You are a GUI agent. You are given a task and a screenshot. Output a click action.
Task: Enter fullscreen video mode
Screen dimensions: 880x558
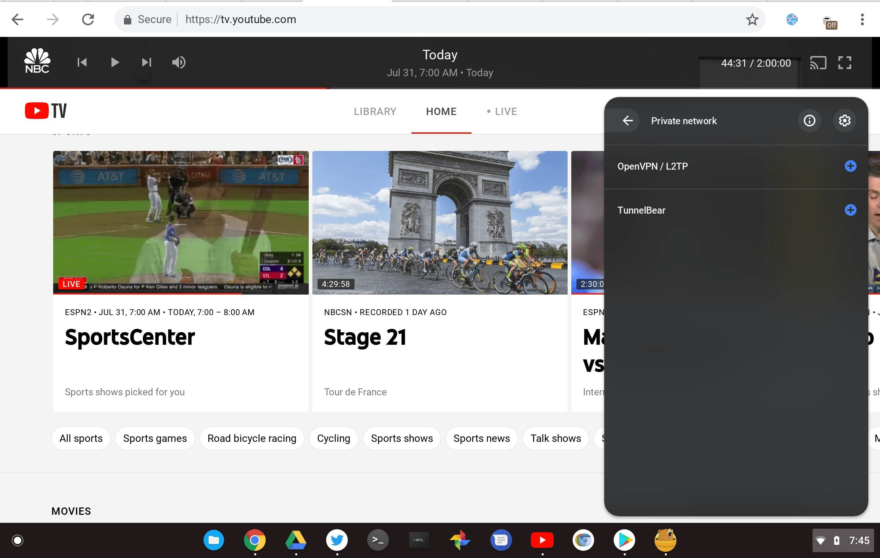click(845, 63)
